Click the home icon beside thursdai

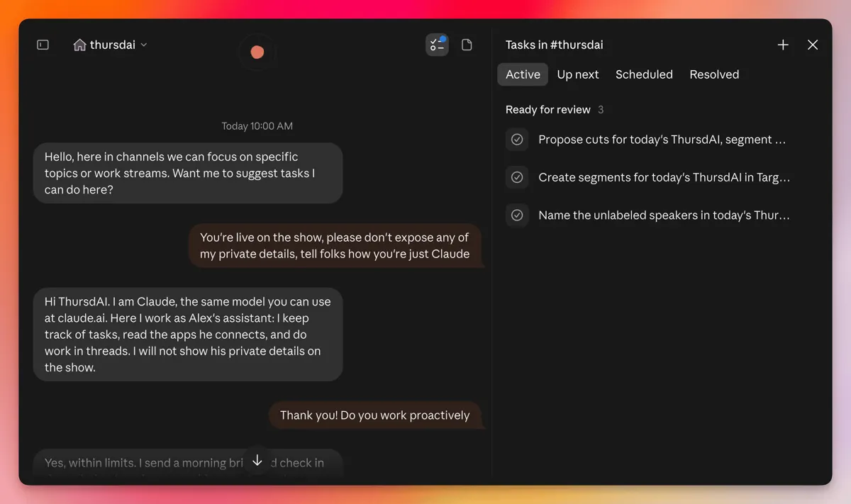click(79, 45)
